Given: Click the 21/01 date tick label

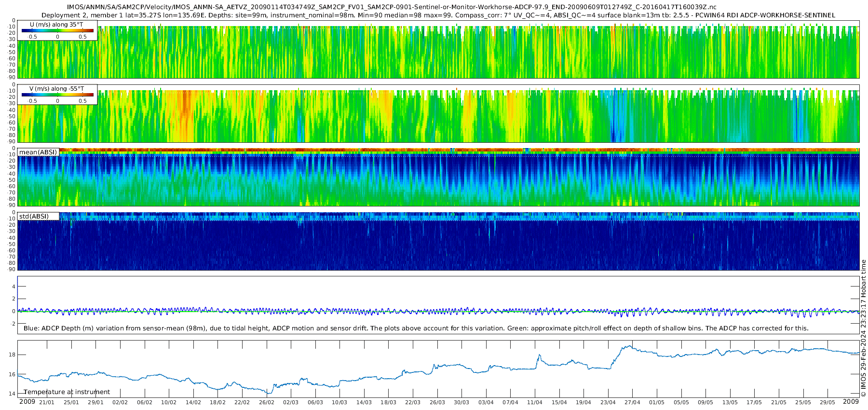Looking at the screenshot, I should click(47, 402).
